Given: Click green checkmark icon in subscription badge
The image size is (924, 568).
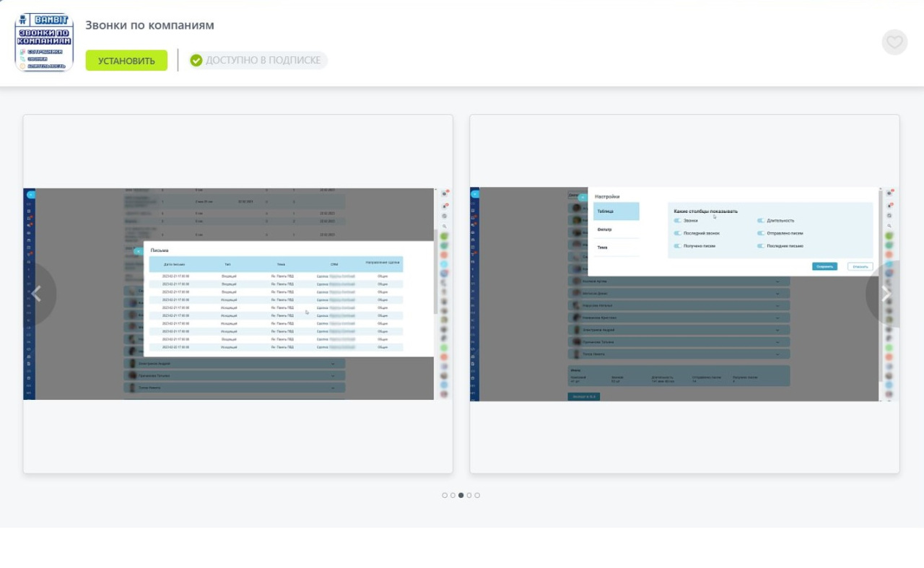Looking at the screenshot, I should (x=196, y=61).
